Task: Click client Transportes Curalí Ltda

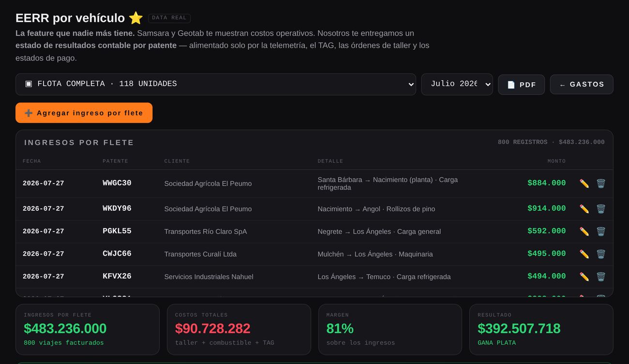Action: click(200, 254)
